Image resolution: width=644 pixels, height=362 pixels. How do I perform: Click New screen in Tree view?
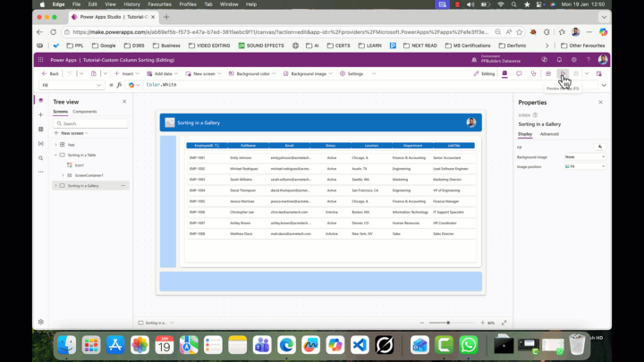[71, 133]
